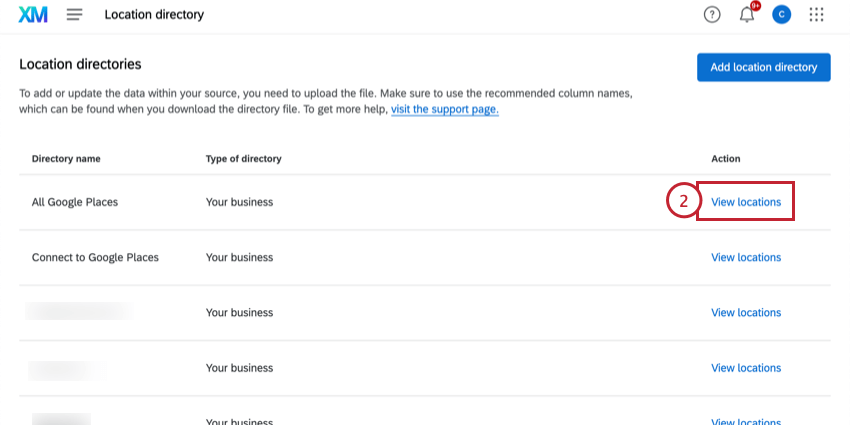Viewport: 850px width, 425px height.
Task: Click the Location directories heading
Action: 80,64
